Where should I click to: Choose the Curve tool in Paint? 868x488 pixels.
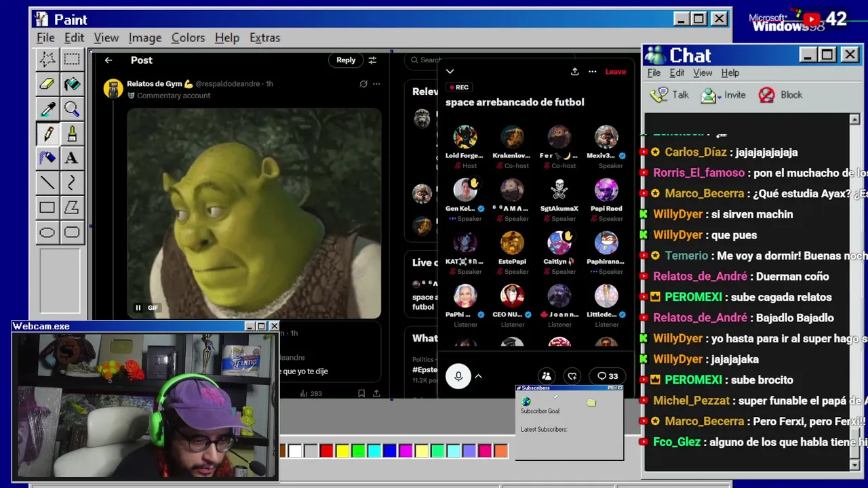click(71, 182)
